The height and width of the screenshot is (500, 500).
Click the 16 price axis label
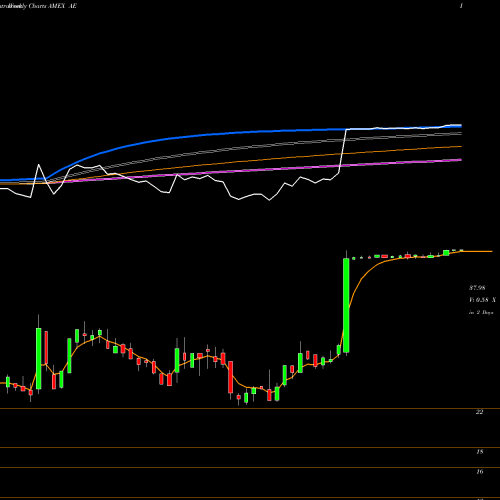tap(480, 472)
